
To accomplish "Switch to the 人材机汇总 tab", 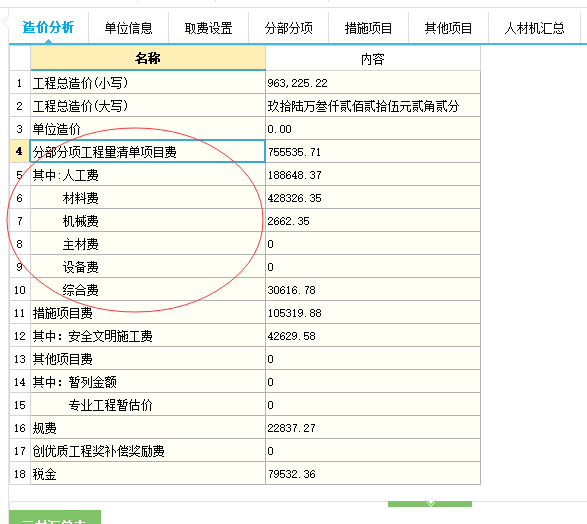I will (x=535, y=28).
